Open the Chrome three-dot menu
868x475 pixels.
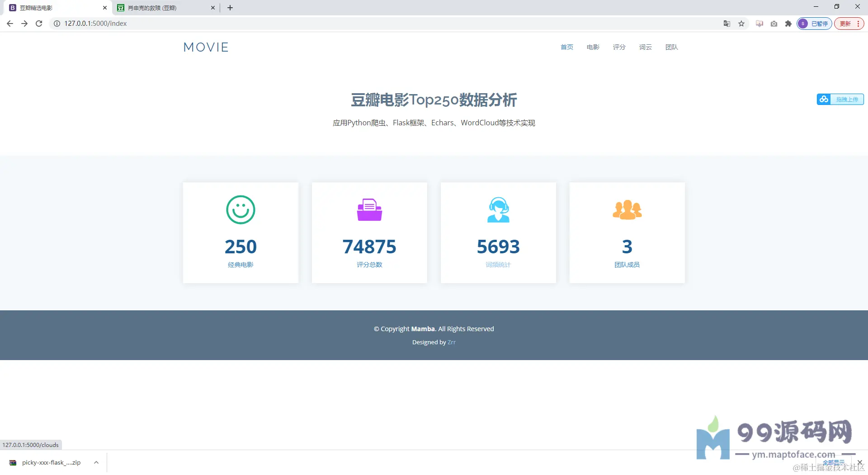(x=858, y=24)
